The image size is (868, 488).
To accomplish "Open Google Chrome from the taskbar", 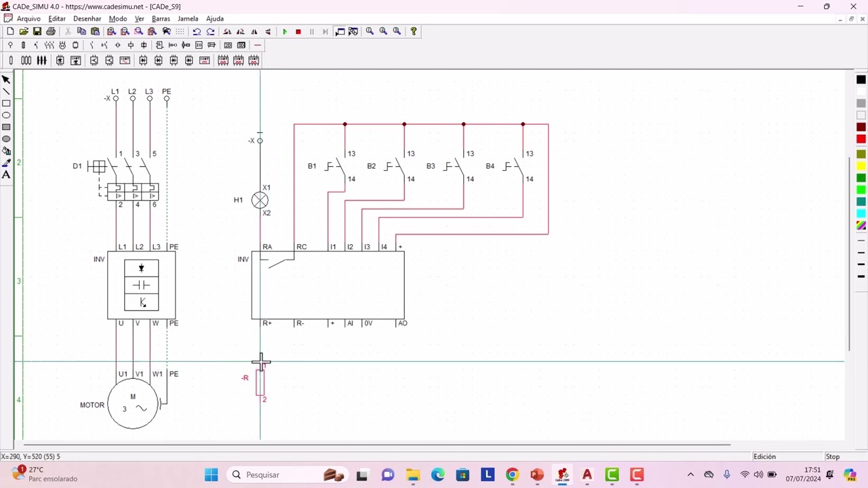I will (x=512, y=474).
